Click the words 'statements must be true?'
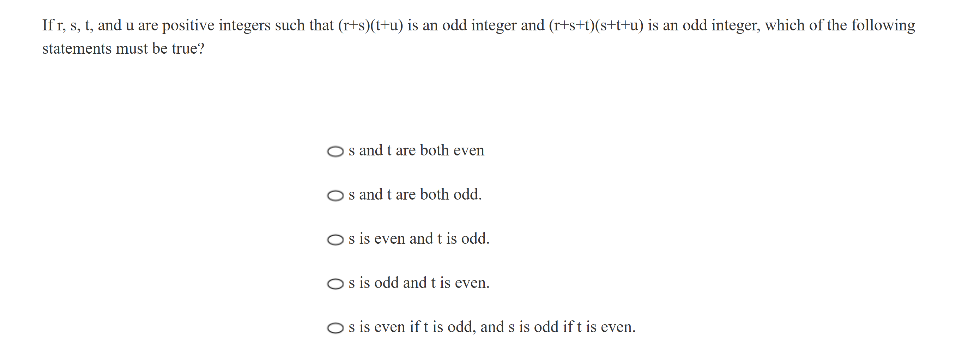980x355 pixels. (123, 49)
